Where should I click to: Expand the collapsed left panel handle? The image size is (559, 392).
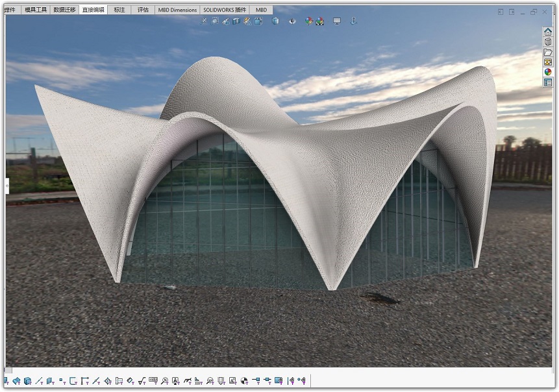(6, 186)
